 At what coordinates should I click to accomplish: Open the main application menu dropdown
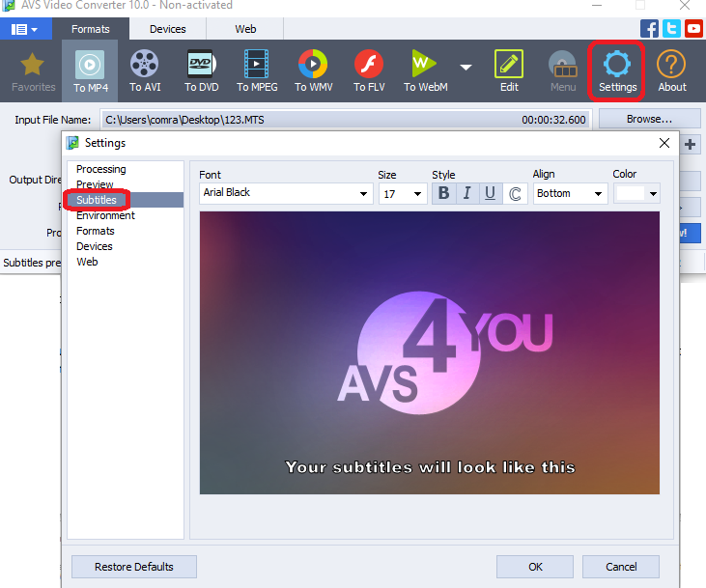click(25, 29)
